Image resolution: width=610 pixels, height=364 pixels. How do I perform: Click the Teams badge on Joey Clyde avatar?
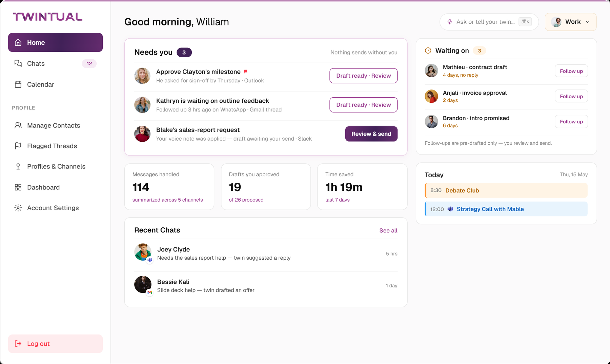[150, 260]
